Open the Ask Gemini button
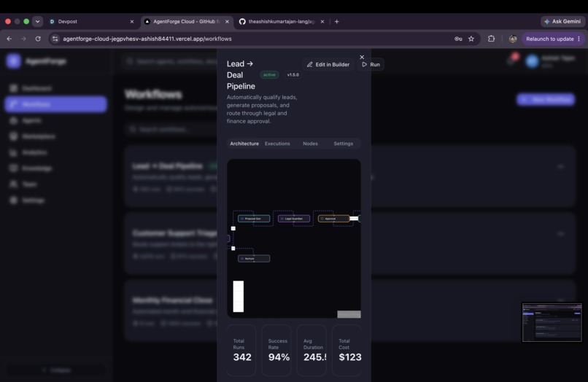Image resolution: width=588 pixels, height=382 pixels. click(x=562, y=21)
